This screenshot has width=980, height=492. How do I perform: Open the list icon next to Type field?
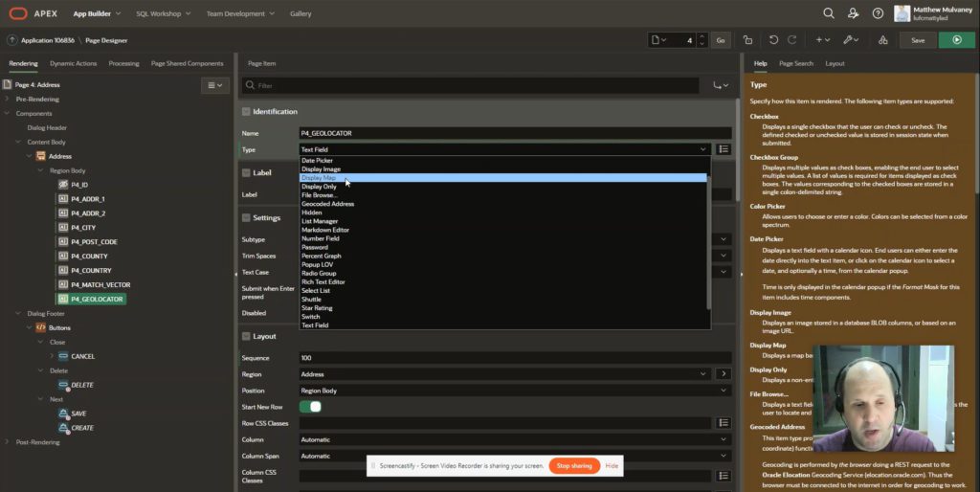pyautogui.click(x=724, y=149)
